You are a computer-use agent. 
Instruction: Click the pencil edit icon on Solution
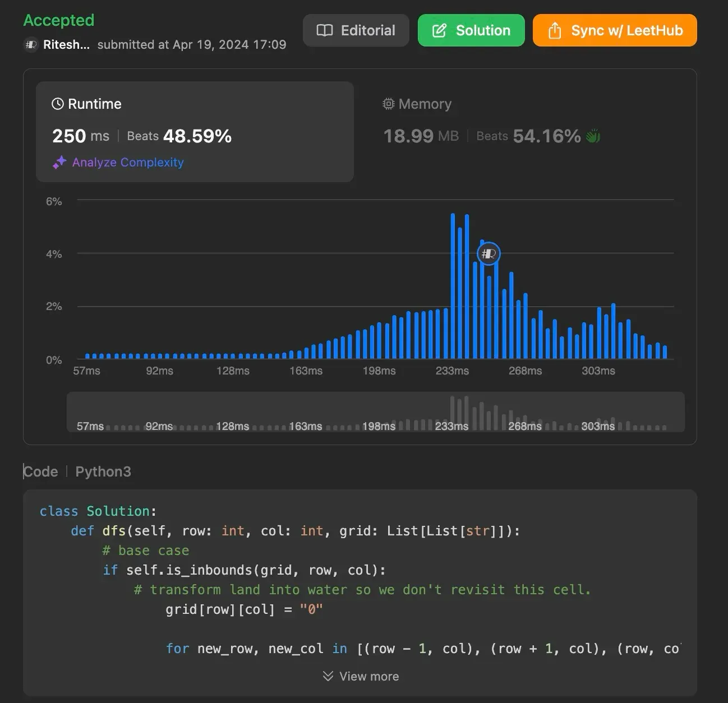439,30
